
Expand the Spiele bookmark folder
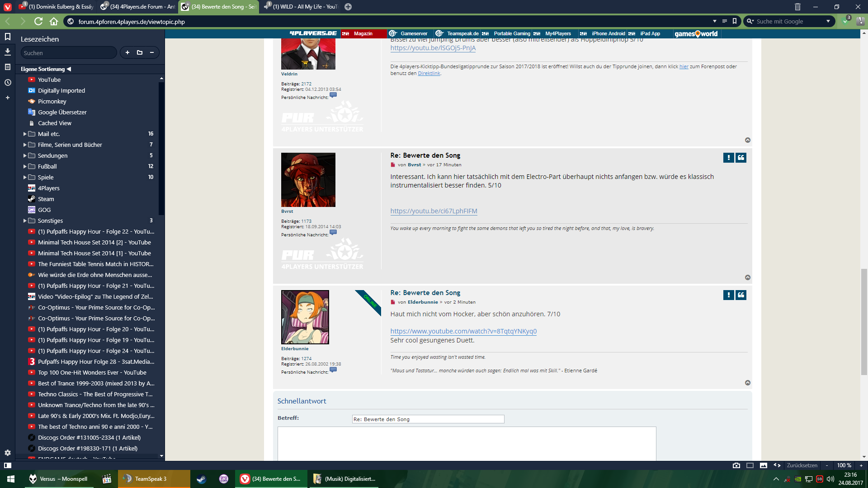point(25,177)
